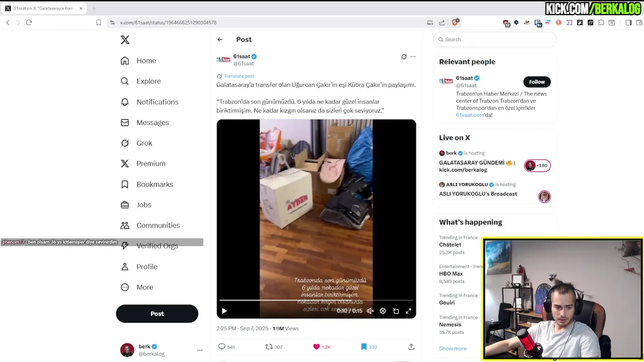
Task: Unlike the post heart (1.2K)
Action: pos(321,347)
